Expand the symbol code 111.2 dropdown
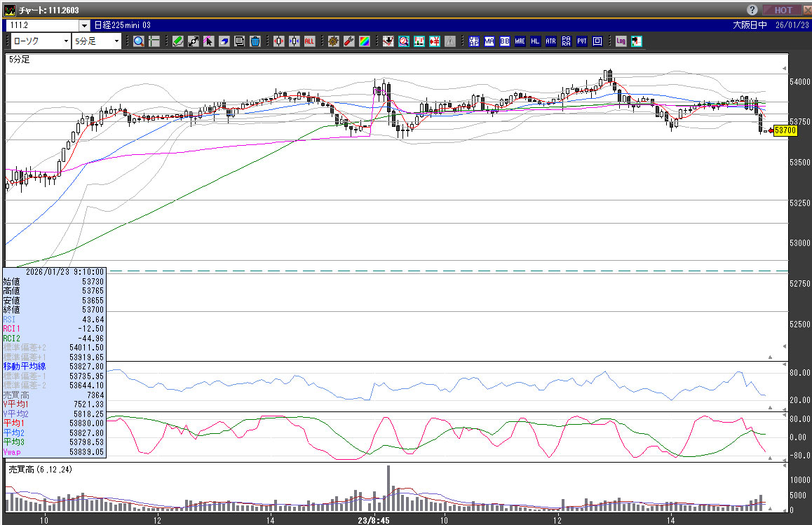Image resolution: width=812 pixels, height=525 pixels. point(84,25)
